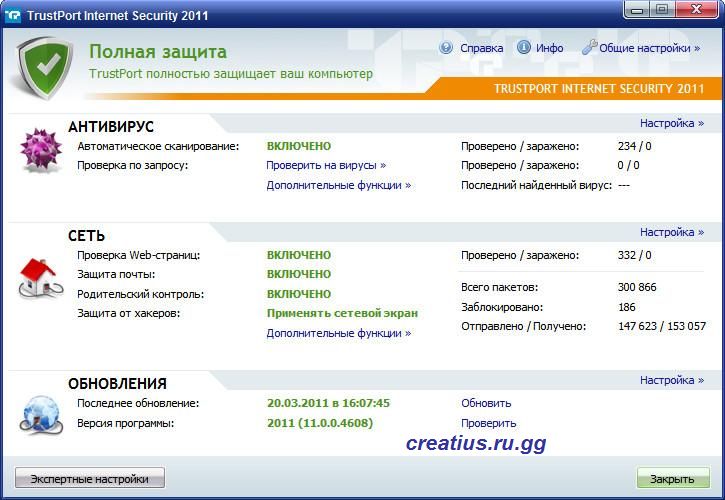Click the 332 / 0 scanned count
This screenshot has width=725, height=500.
click(634, 255)
